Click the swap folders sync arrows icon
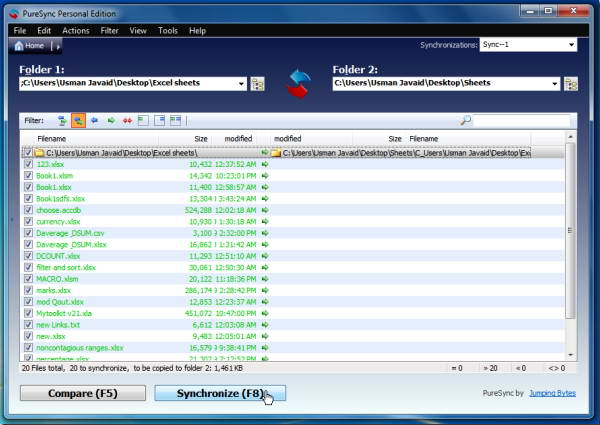Screen dimensions: 600x425 [298, 83]
